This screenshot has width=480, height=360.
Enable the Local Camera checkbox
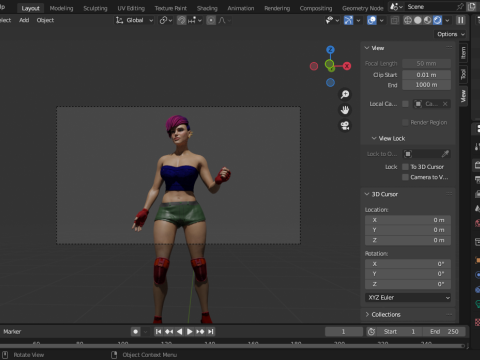click(405, 104)
